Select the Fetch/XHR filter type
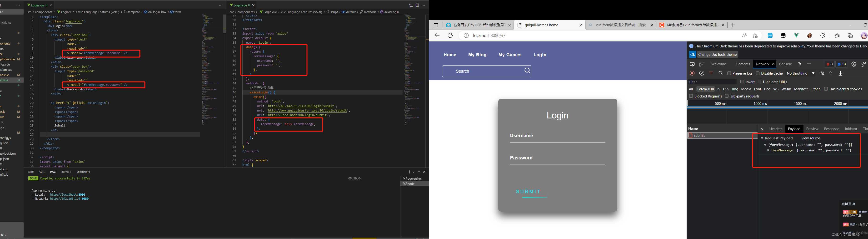868x239 pixels. (706, 89)
